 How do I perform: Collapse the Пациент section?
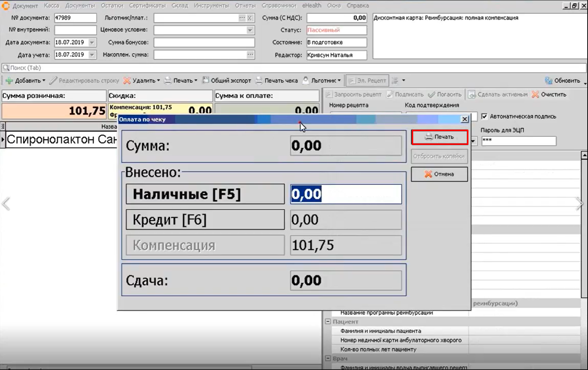pos(328,322)
